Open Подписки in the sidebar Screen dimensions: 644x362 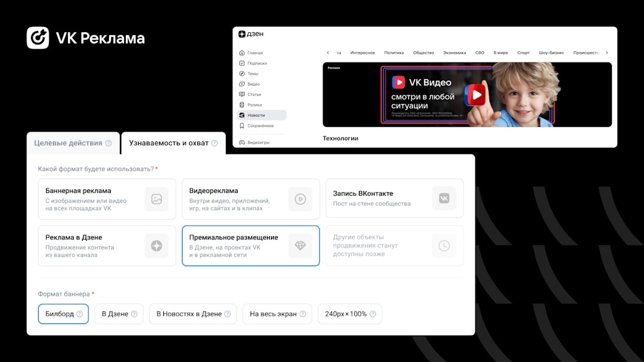256,63
